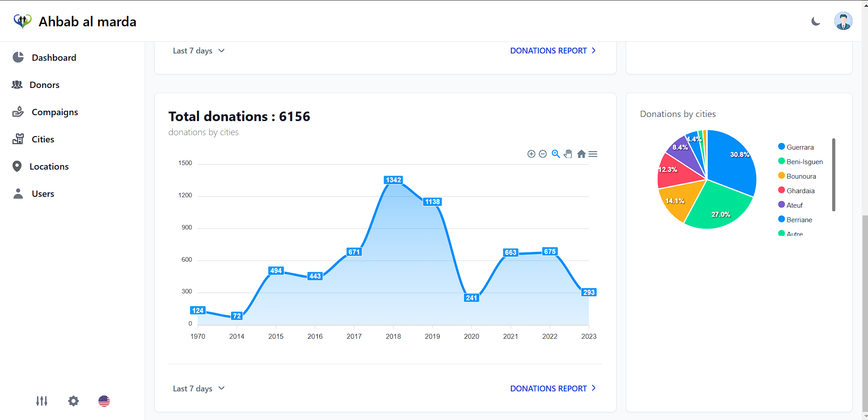Image resolution: width=868 pixels, height=420 pixels.
Task: Open settings gear in sidebar footer
Action: pyautogui.click(x=74, y=401)
